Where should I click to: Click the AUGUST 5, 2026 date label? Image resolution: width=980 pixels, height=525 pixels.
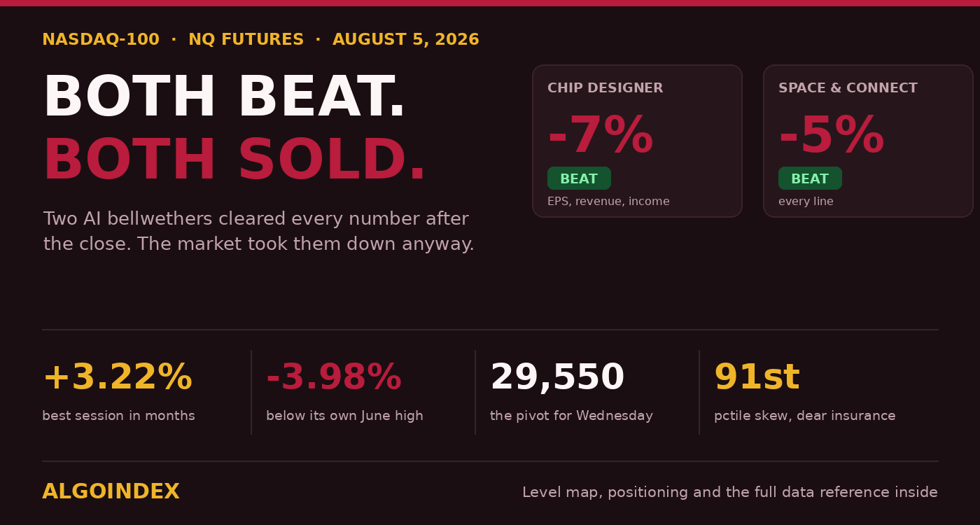(x=405, y=40)
